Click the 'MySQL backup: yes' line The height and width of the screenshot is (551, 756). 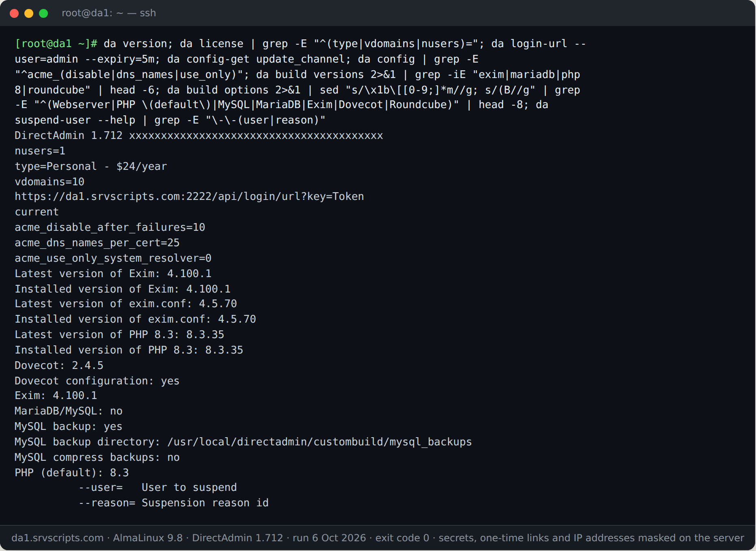(x=69, y=426)
